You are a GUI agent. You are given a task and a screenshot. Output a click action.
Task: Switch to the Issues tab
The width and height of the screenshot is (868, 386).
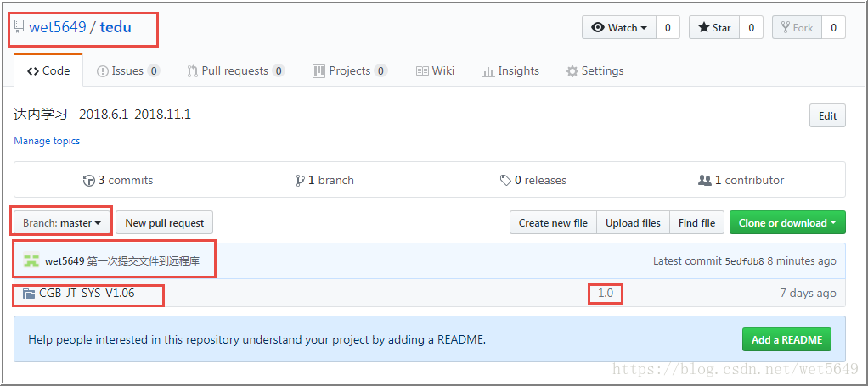point(128,70)
